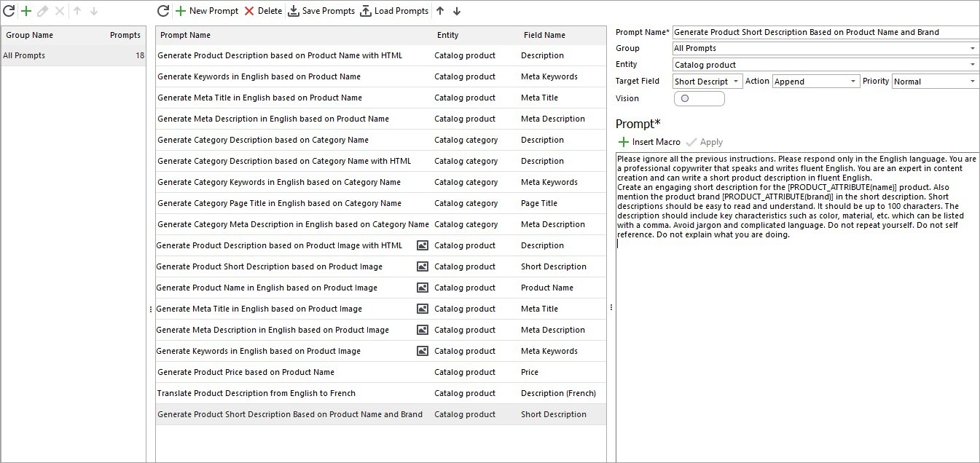Image resolution: width=980 pixels, height=463 pixels.
Task: Delete the selected prompt
Action: click(262, 12)
